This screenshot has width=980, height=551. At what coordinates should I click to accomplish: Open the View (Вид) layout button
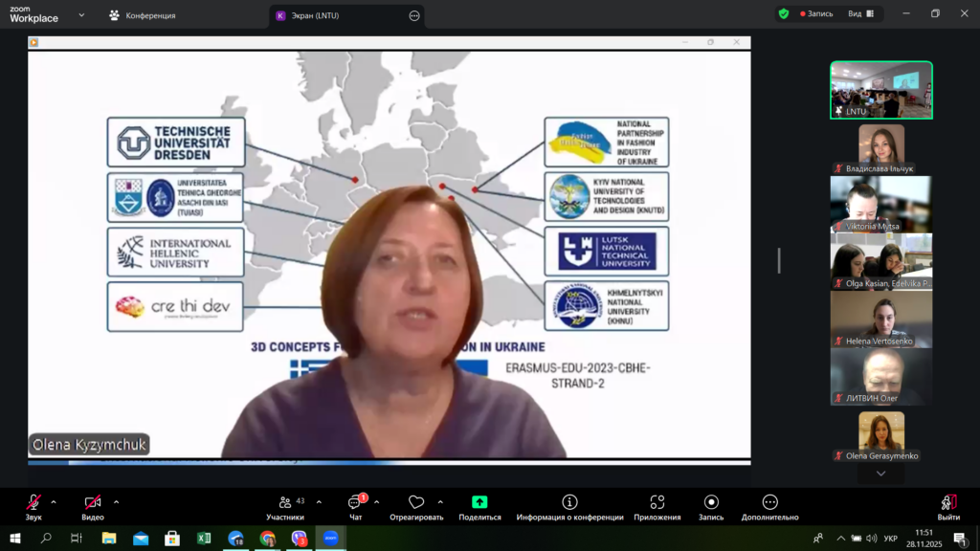(859, 14)
